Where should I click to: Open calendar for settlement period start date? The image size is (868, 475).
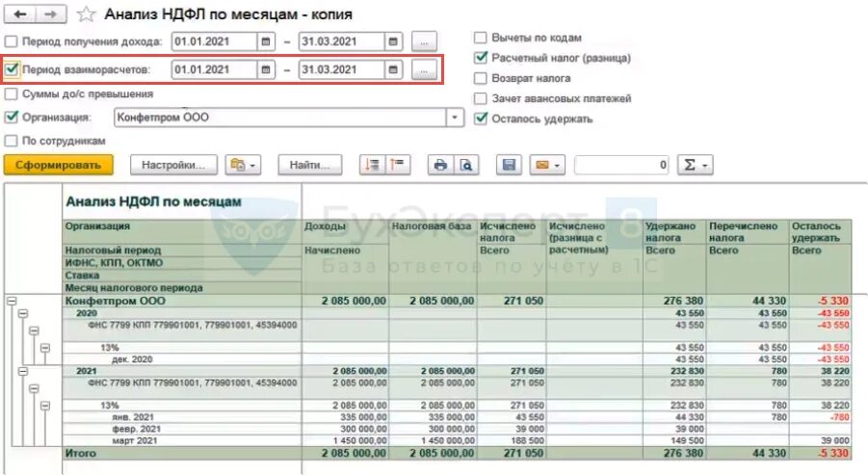266,69
